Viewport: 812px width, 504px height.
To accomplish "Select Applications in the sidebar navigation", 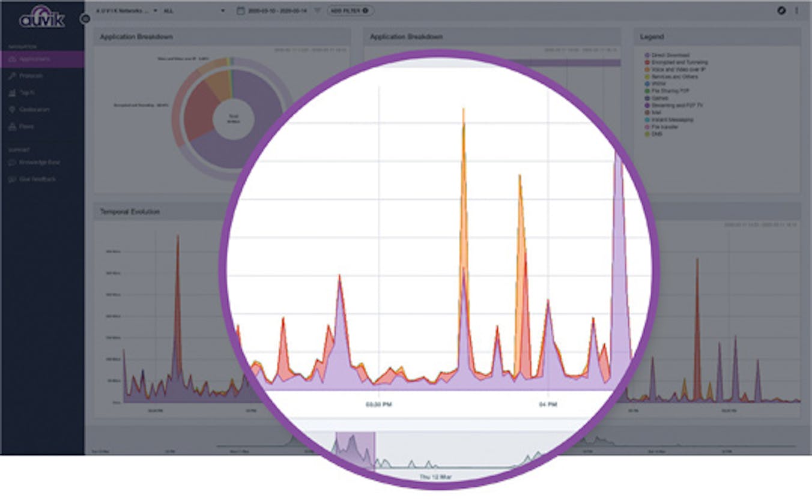I will click(x=34, y=59).
